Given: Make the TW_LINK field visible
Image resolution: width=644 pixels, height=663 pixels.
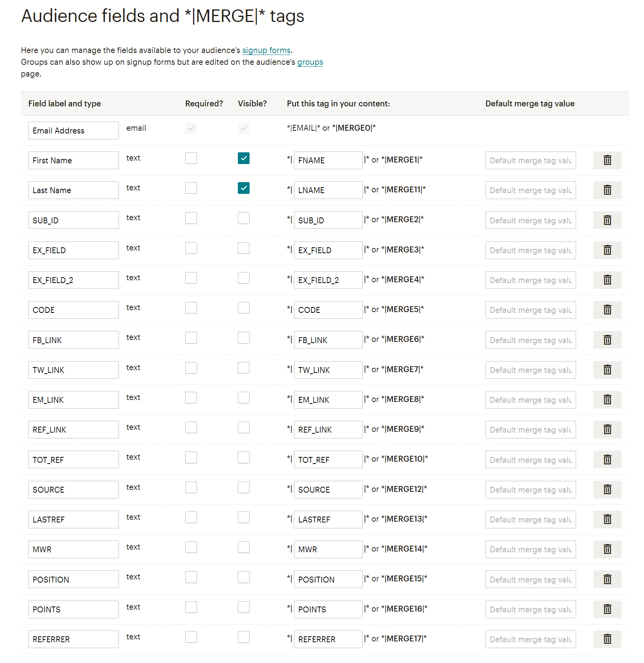Looking at the screenshot, I should coord(243,368).
